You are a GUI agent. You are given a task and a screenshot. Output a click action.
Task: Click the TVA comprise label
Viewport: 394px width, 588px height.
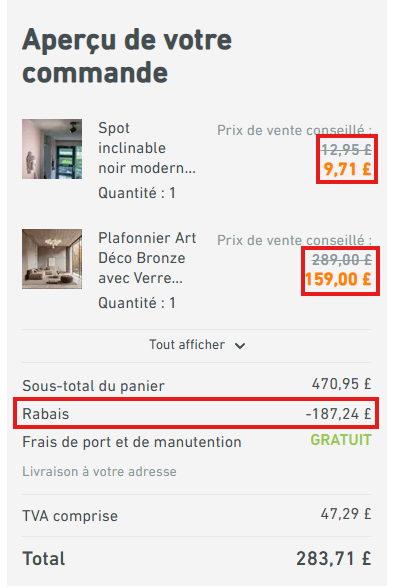coord(70,516)
